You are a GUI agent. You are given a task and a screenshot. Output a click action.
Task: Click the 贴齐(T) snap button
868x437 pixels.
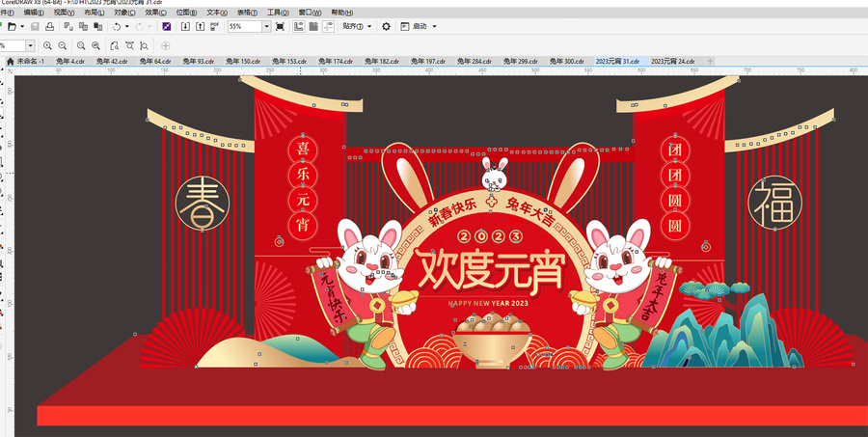click(x=353, y=26)
